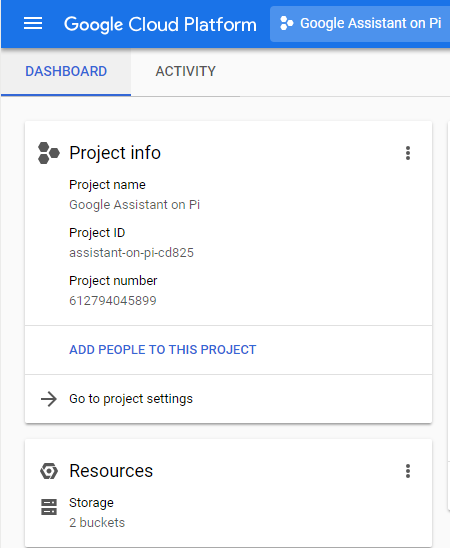Click the 2 buckets text
Screen dimensions: 450x548
(97, 522)
